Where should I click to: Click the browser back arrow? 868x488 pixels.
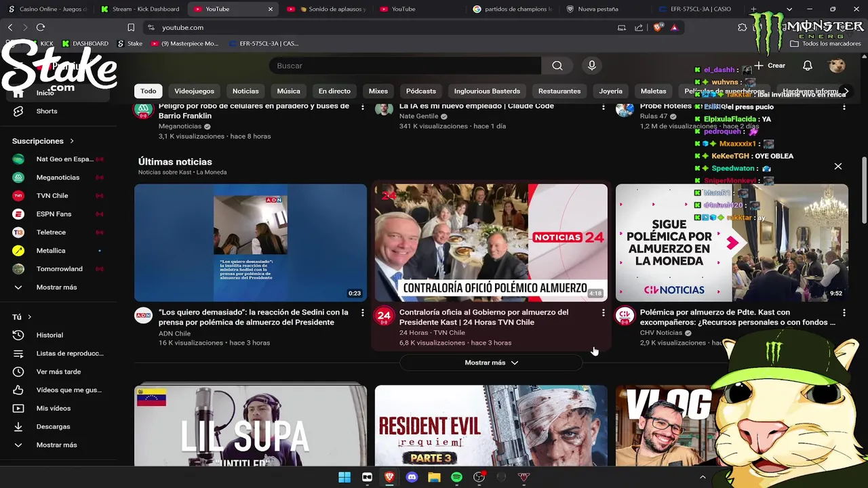point(10,27)
